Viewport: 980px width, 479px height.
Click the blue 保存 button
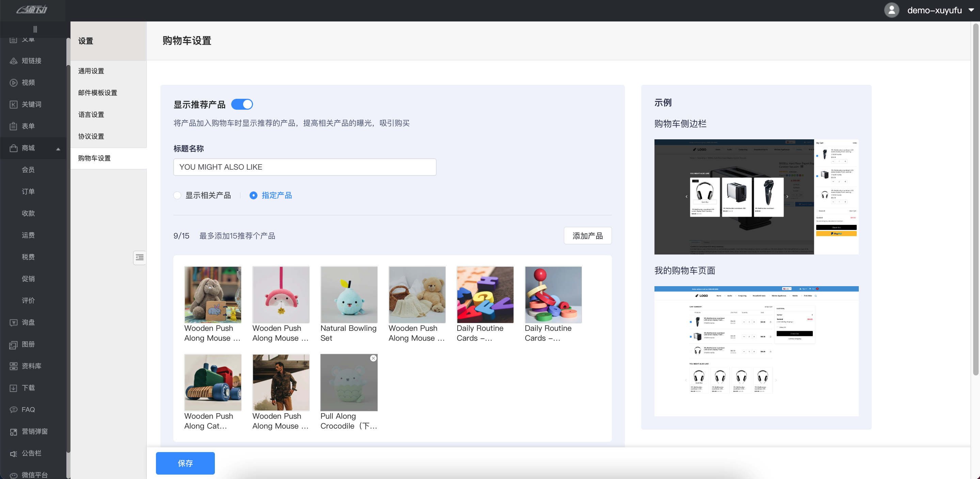[x=185, y=463]
